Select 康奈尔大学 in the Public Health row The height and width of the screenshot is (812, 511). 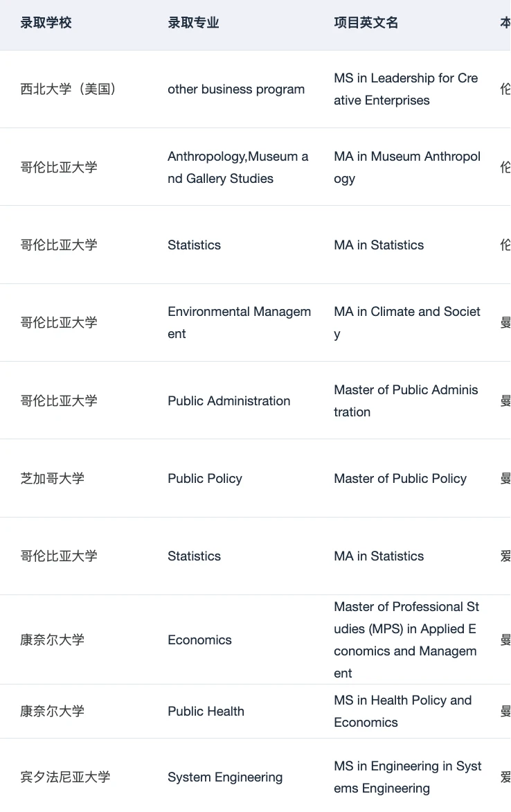tap(53, 712)
